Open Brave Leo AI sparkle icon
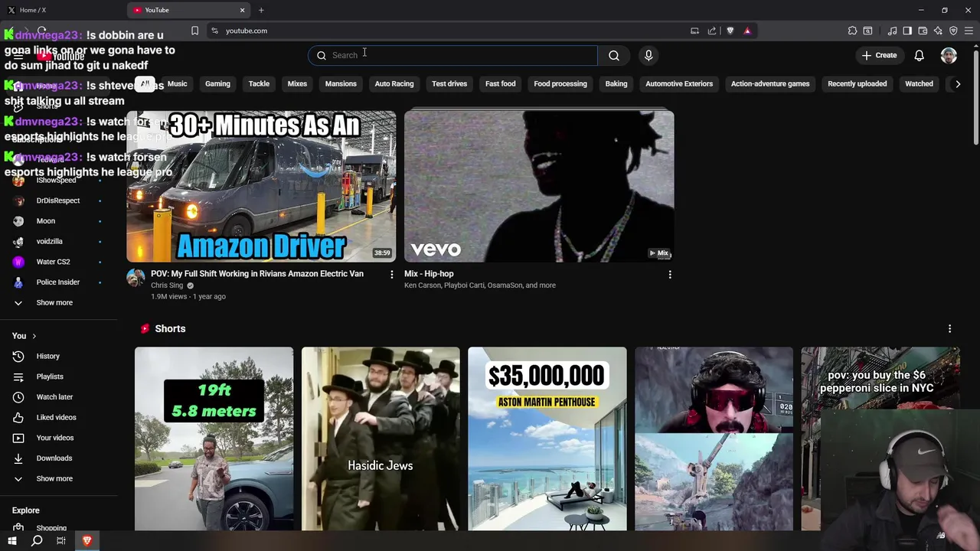Viewport: 980px width, 551px height. point(938,31)
